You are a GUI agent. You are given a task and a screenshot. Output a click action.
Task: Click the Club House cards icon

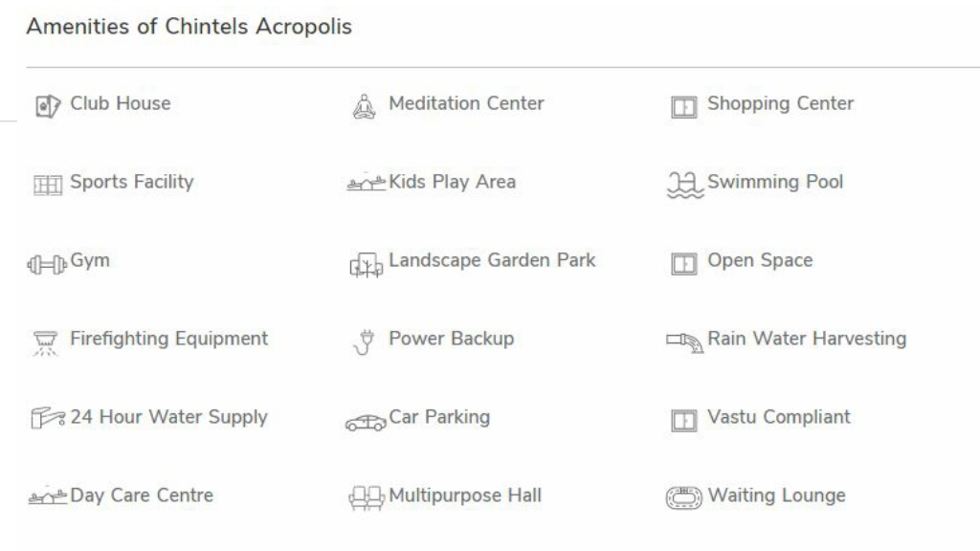point(48,106)
